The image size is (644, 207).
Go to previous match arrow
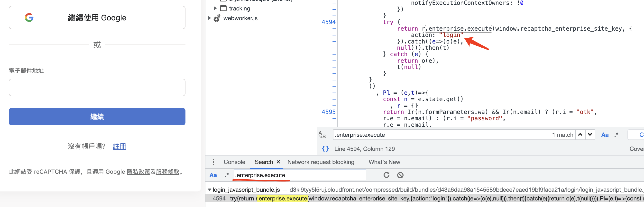(x=580, y=135)
